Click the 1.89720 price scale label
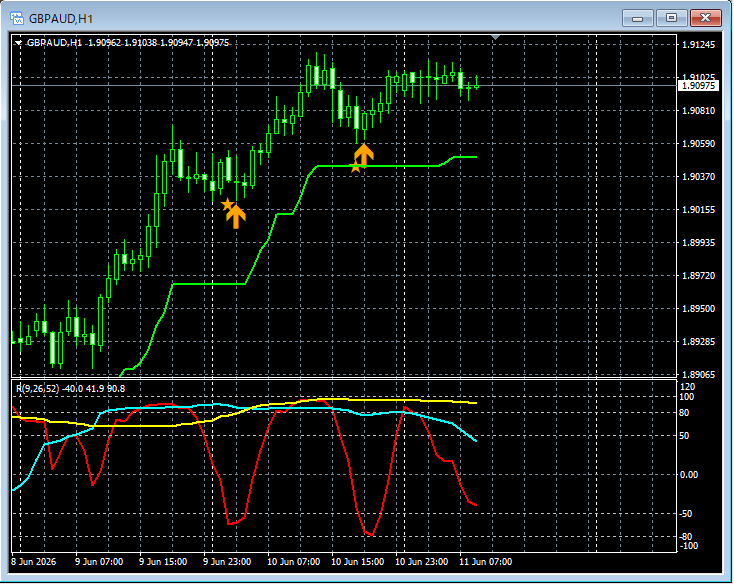This screenshot has width=734, height=584. point(698,276)
